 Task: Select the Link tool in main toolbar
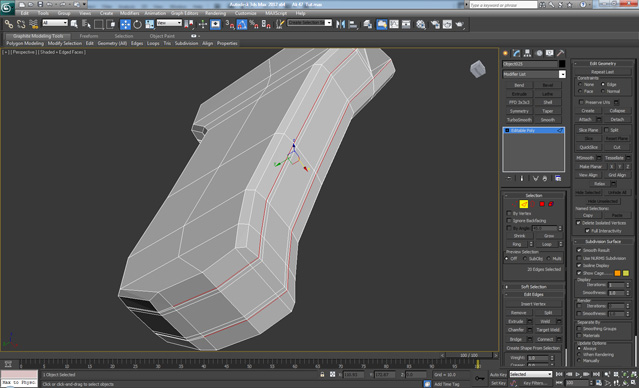point(9,24)
